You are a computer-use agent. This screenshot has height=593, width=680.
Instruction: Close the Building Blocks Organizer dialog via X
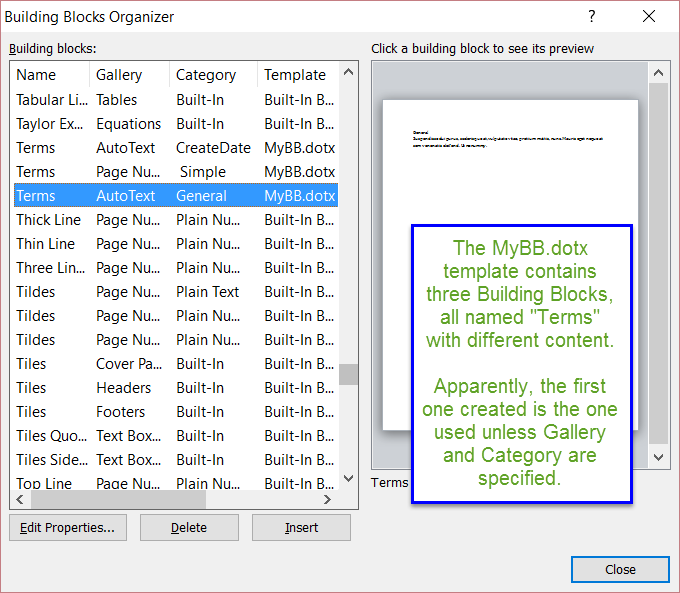click(x=649, y=16)
